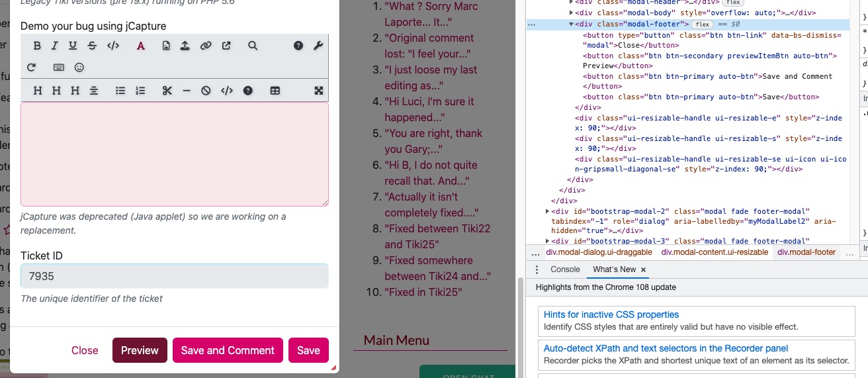868x378 pixels.
Task: Select ui-resizable-s div line in DevTools
Action: point(708,144)
